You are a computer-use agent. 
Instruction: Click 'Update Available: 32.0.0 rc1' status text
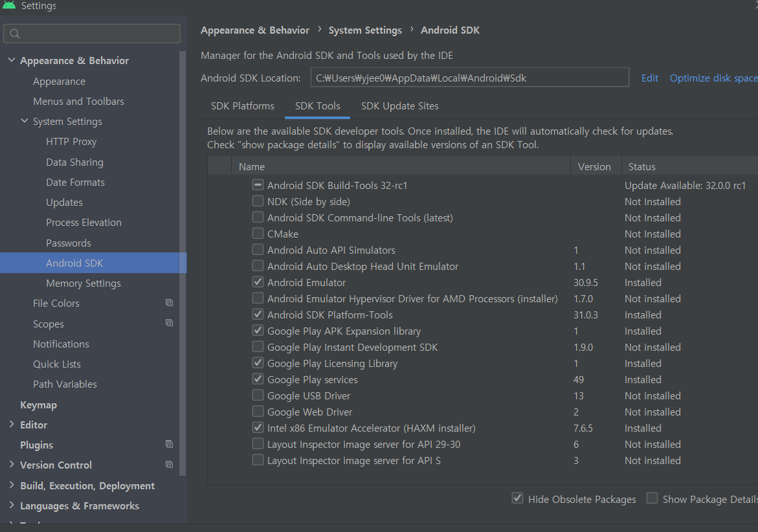(685, 185)
